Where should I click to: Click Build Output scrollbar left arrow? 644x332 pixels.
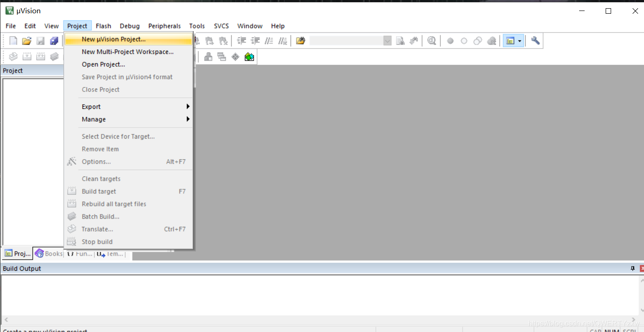(x=6, y=320)
